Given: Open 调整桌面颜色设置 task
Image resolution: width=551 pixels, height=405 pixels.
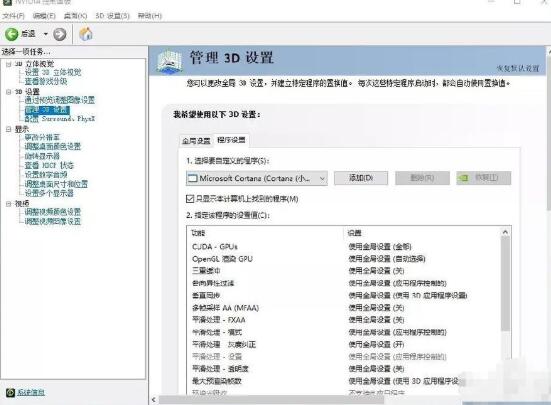Looking at the screenshot, I should click(x=53, y=146).
